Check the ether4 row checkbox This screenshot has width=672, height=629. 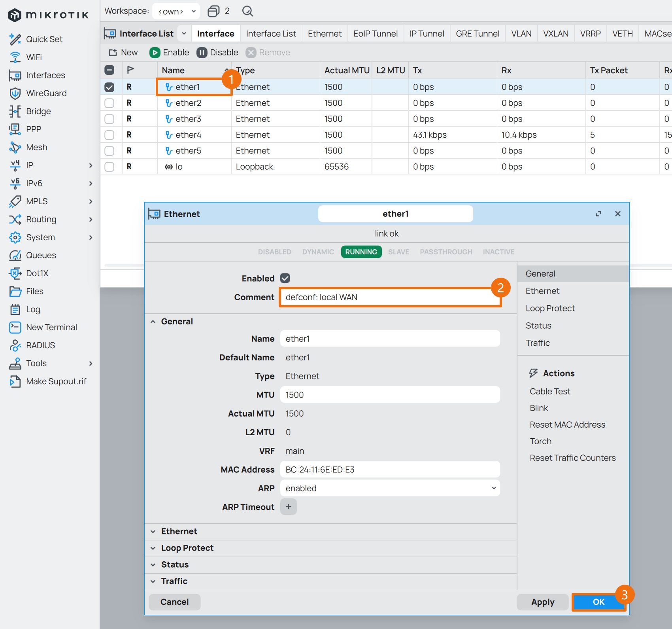[109, 135]
